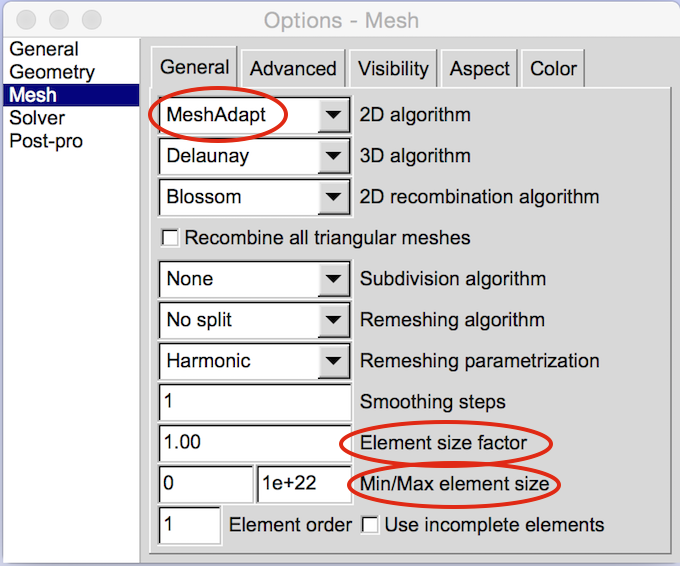
Task: Switch to the Aspect tab
Action: pyautogui.click(x=480, y=69)
